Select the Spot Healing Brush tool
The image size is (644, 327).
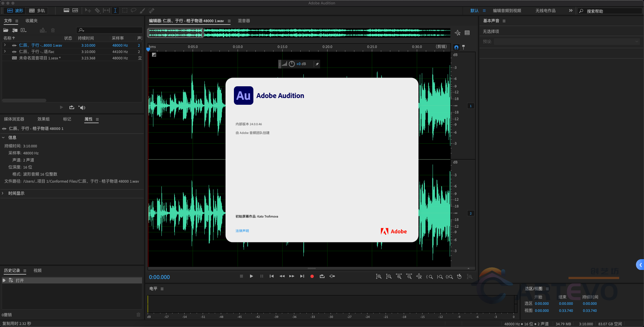[x=151, y=10]
